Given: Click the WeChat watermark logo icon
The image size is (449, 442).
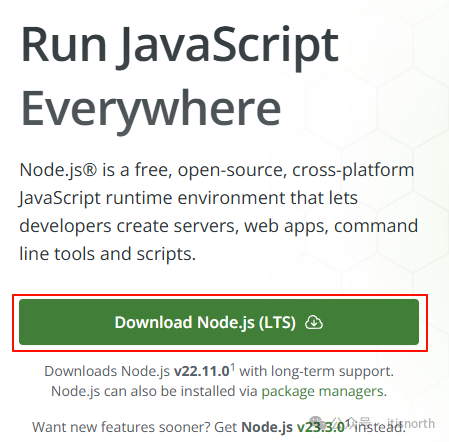Looking at the screenshot, I should coord(316,423).
